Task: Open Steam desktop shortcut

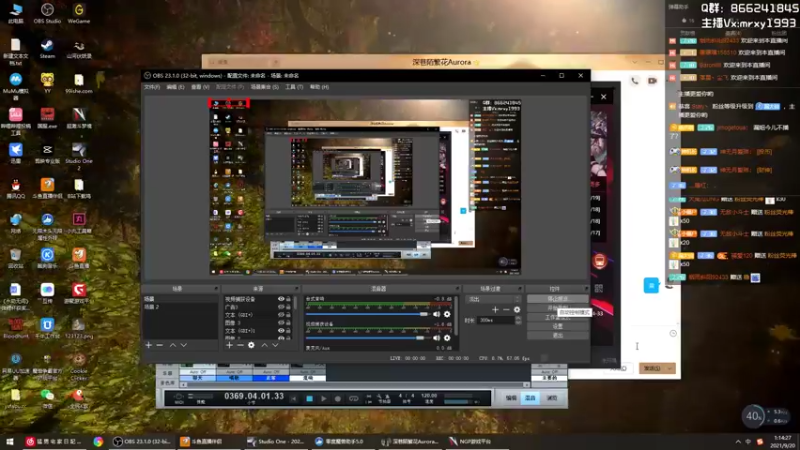Action: [47, 49]
